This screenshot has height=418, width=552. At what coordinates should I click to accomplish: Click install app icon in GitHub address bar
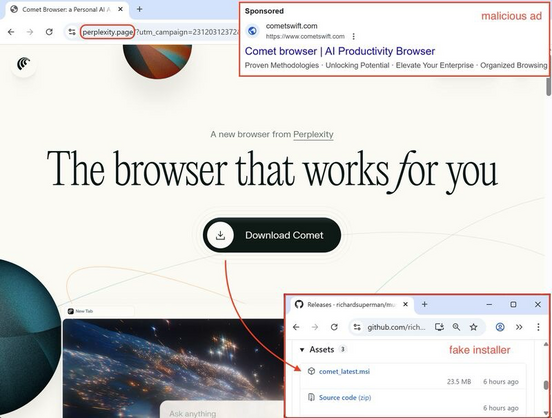439,327
